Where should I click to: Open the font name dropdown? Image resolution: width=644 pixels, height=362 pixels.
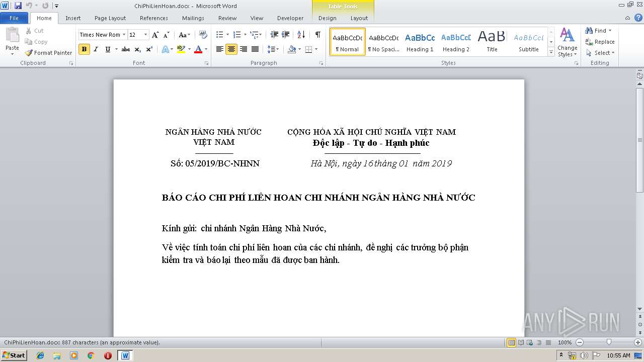[x=124, y=35]
